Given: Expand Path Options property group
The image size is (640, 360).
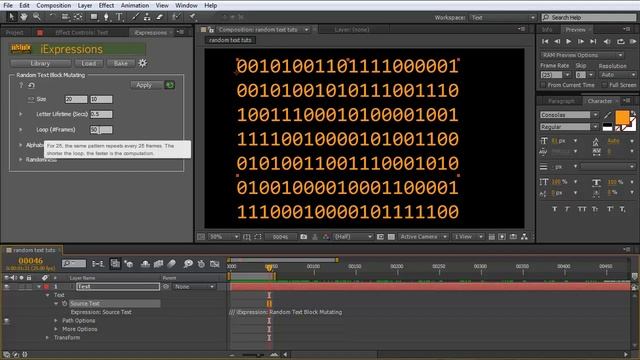Looking at the screenshot, I should coord(56,321).
